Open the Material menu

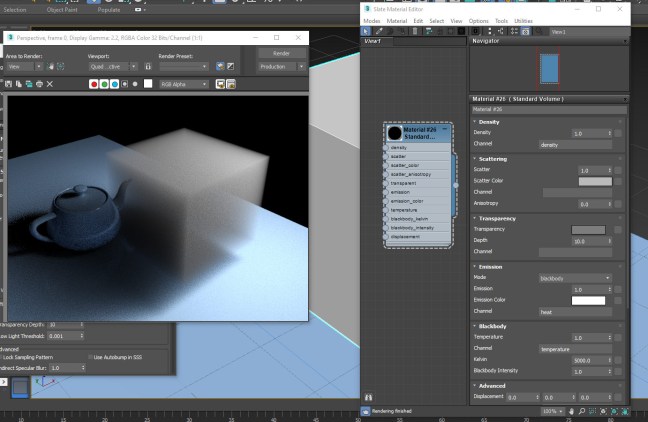coord(397,20)
